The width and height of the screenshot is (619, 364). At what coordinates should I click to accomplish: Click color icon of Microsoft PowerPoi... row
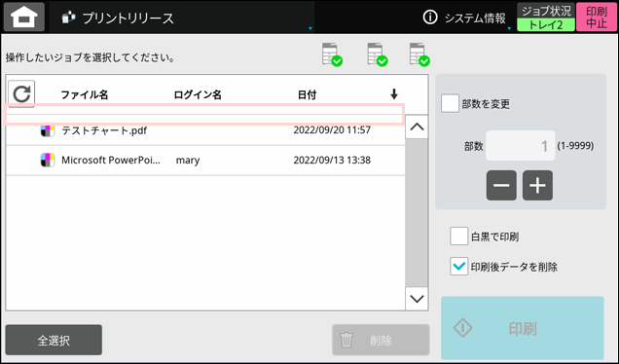pos(48,160)
